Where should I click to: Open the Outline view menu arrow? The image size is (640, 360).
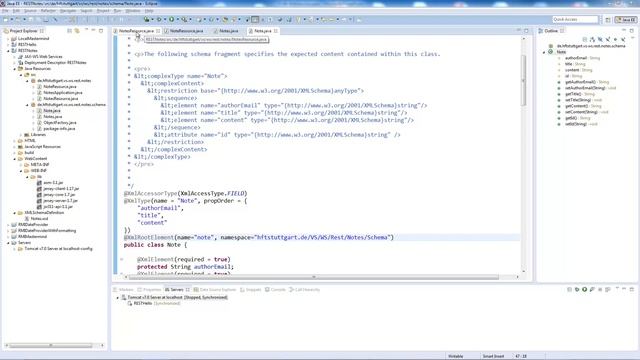[632, 39]
